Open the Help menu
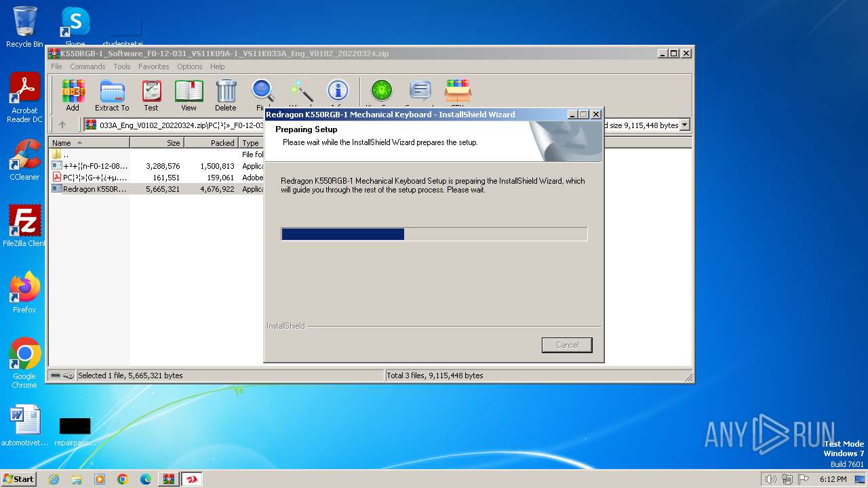868x488 pixels. coord(217,66)
